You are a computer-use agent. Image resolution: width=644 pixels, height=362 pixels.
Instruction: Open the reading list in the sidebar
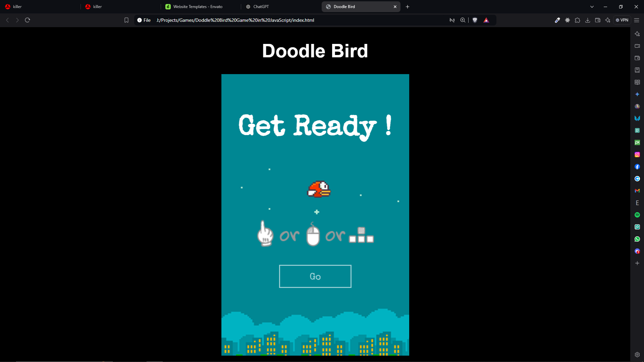(x=637, y=82)
